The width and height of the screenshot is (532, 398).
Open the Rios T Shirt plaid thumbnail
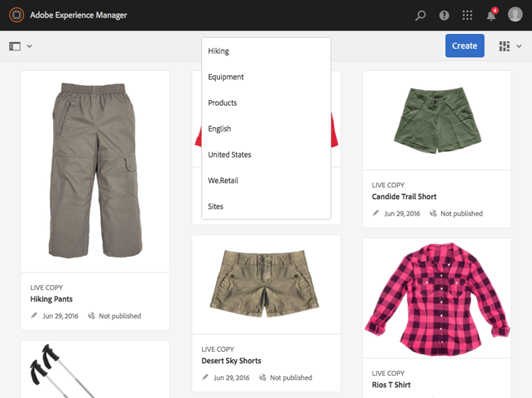click(437, 298)
